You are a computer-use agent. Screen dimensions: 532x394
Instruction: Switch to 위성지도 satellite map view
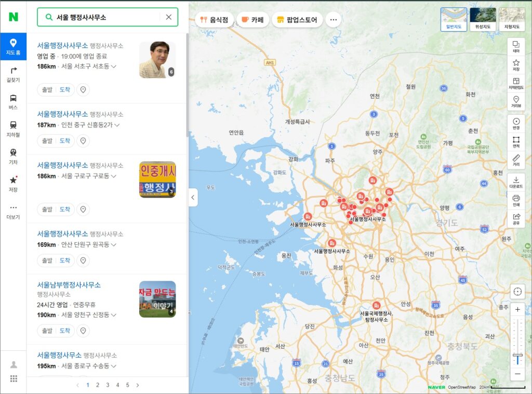(x=483, y=19)
